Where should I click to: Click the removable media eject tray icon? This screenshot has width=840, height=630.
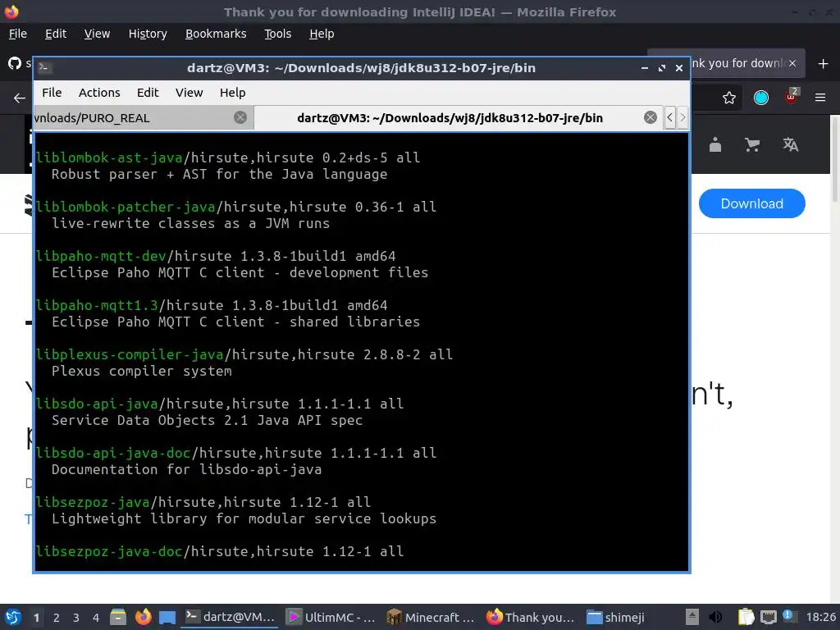pyautogui.click(x=692, y=617)
